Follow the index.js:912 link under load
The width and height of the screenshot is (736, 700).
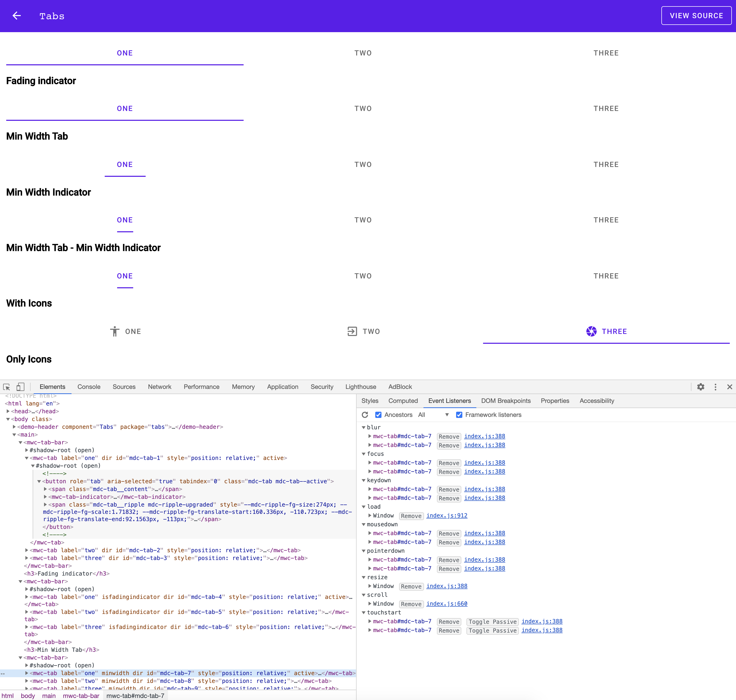[447, 515]
